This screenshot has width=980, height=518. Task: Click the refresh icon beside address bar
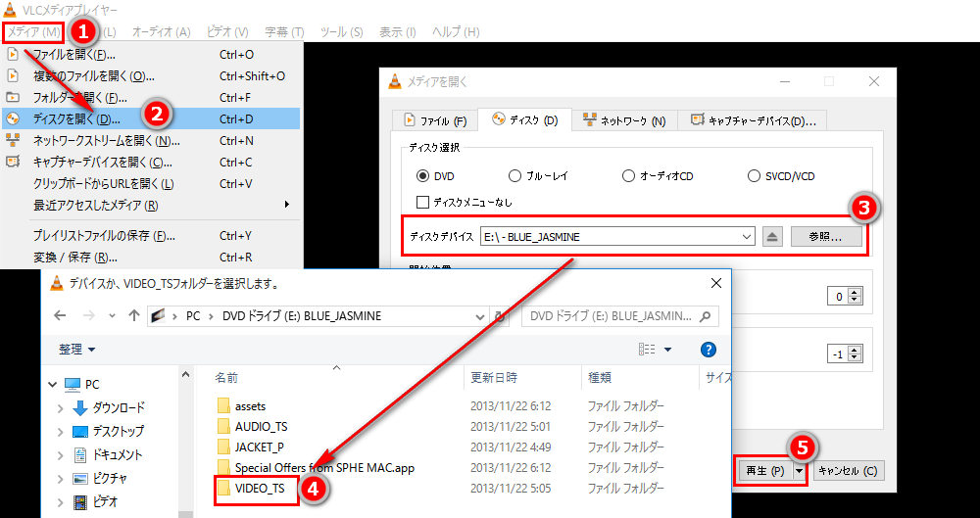point(502,316)
